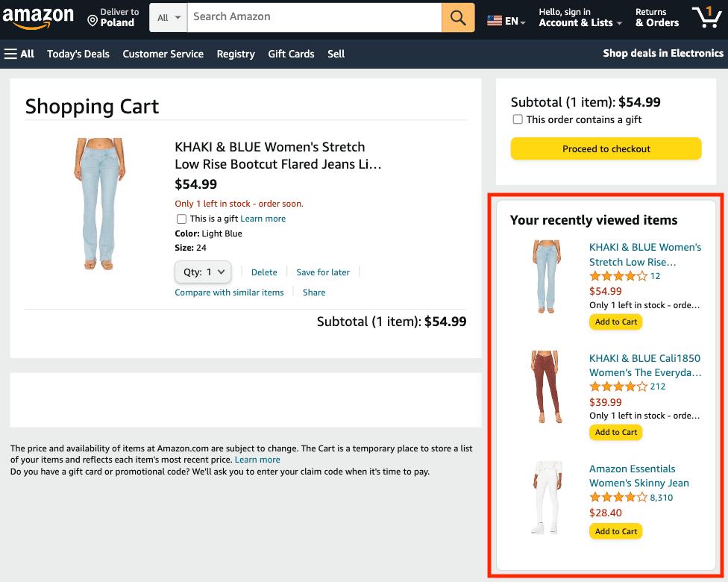This screenshot has width=728, height=582.
Task: Click the US flag language icon
Action: point(495,21)
